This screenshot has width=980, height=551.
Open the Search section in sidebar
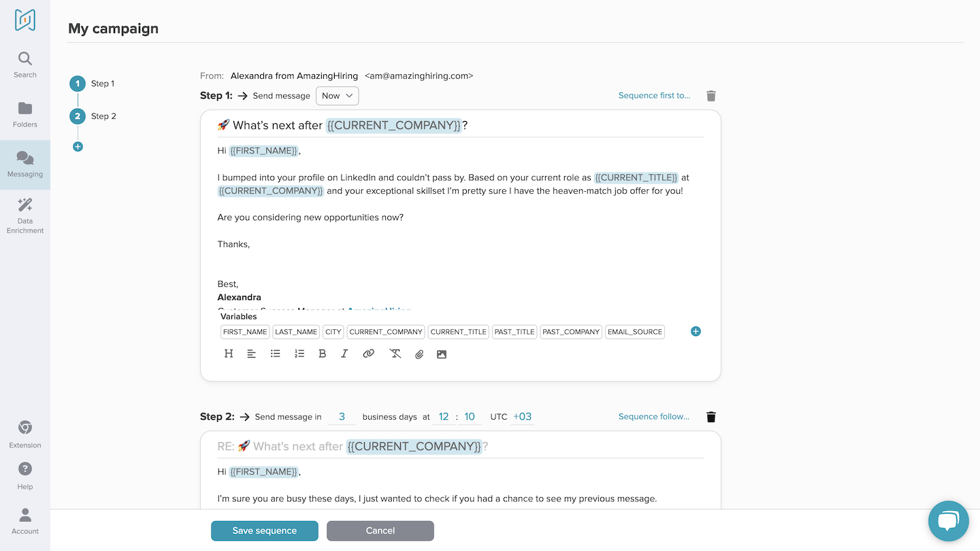25,65
